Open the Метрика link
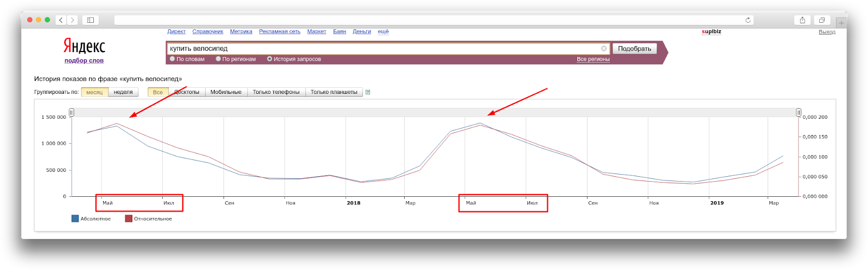 coord(241,31)
